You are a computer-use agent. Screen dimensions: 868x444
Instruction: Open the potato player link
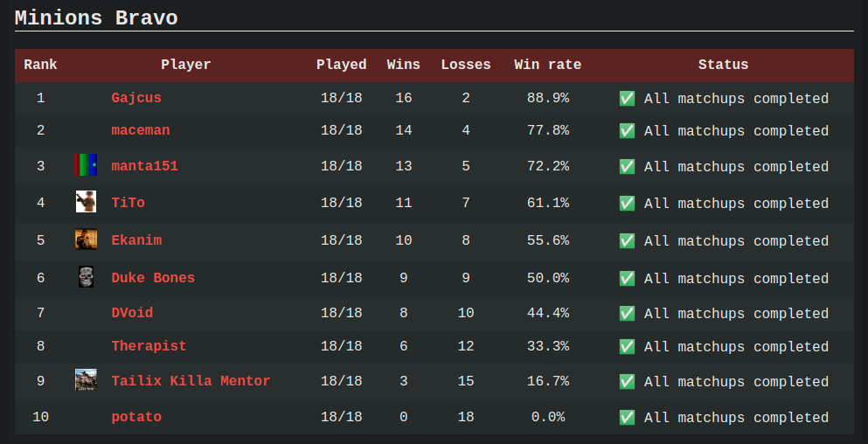(x=136, y=417)
